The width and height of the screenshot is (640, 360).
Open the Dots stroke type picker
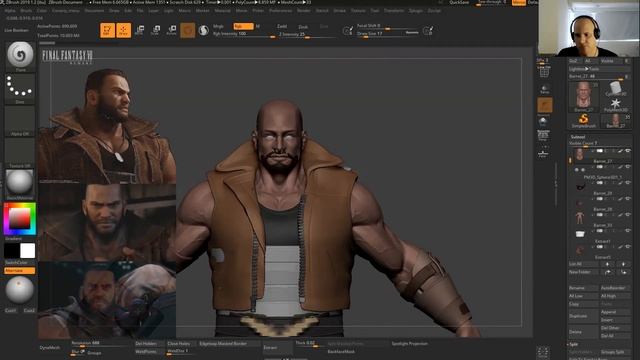point(20,89)
